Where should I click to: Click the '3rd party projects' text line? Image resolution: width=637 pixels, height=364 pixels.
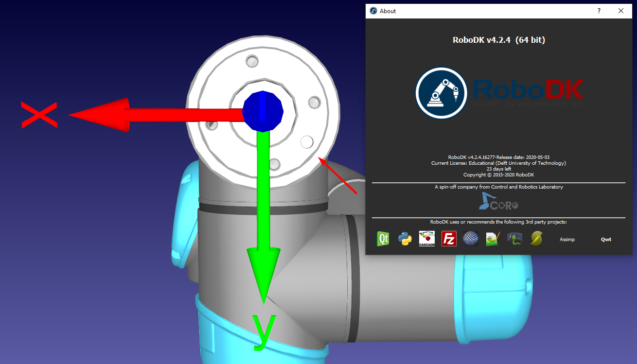498,222
